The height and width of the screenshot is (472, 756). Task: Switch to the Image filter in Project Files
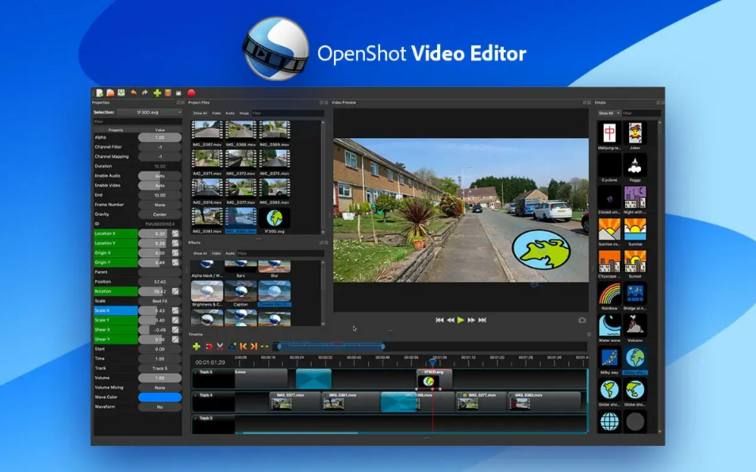point(244,113)
